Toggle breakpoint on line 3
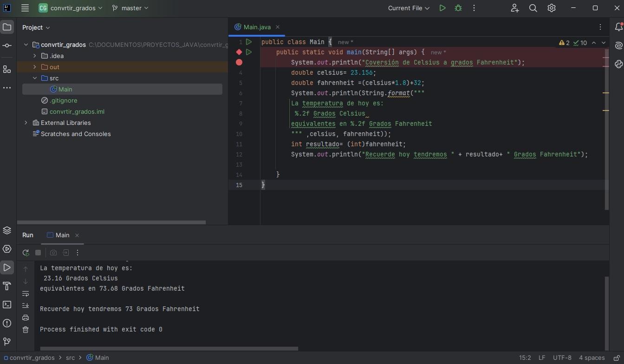 [x=239, y=62]
